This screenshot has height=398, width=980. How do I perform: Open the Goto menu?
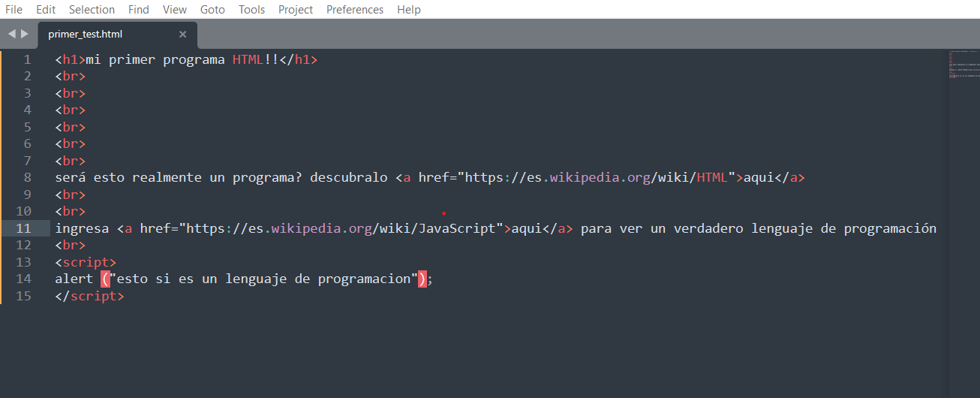click(x=212, y=10)
